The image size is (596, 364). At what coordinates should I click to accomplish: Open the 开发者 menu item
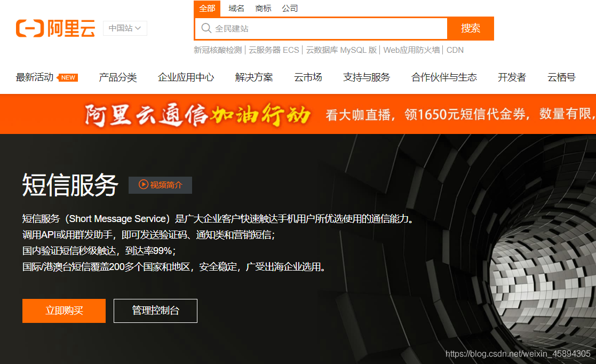coord(512,77)
